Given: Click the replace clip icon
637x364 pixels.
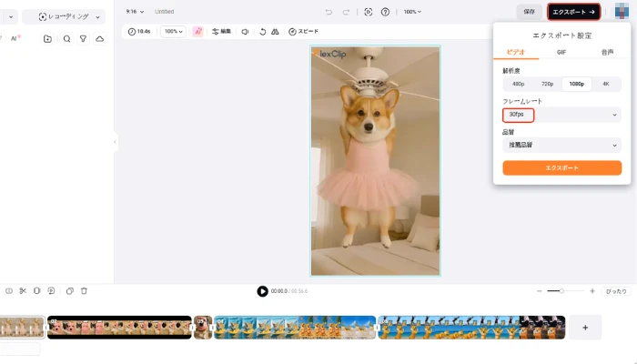Looking at the screenshot, I should pyautogui.click(x=51, y=291).
